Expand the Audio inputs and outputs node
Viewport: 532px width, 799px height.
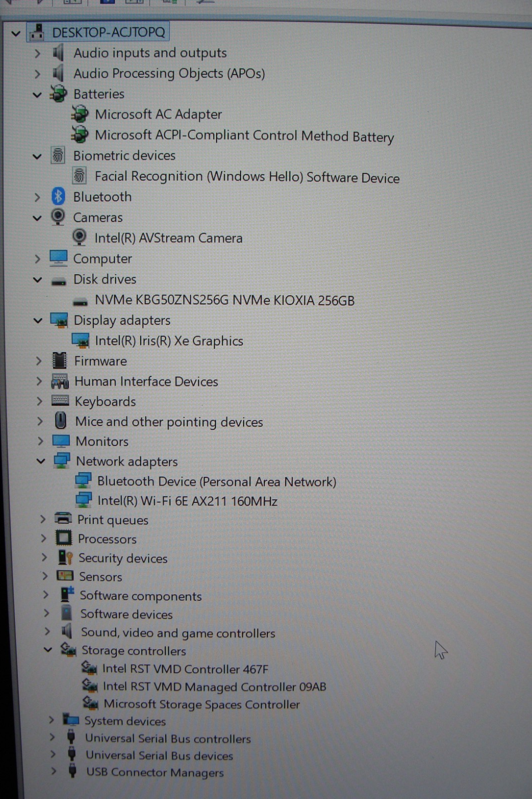point(37,53)
